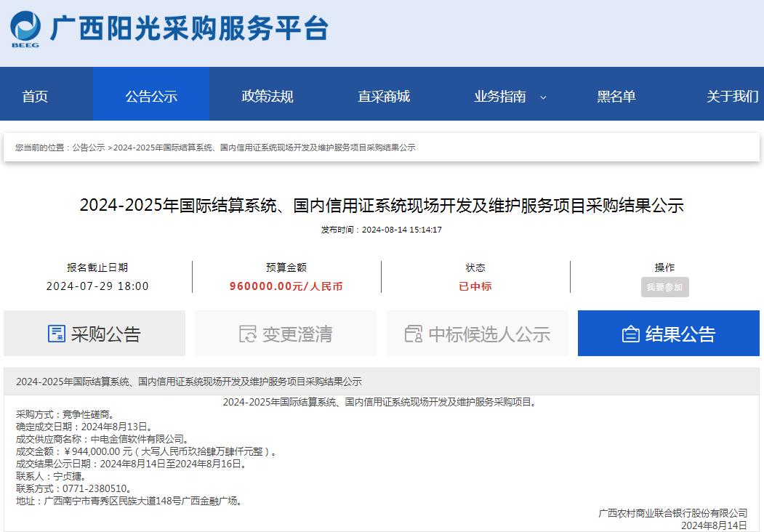Open the 业务指南 navigation item
The height and width of the screenshot is (532, 764).
[x=500, y=96]
